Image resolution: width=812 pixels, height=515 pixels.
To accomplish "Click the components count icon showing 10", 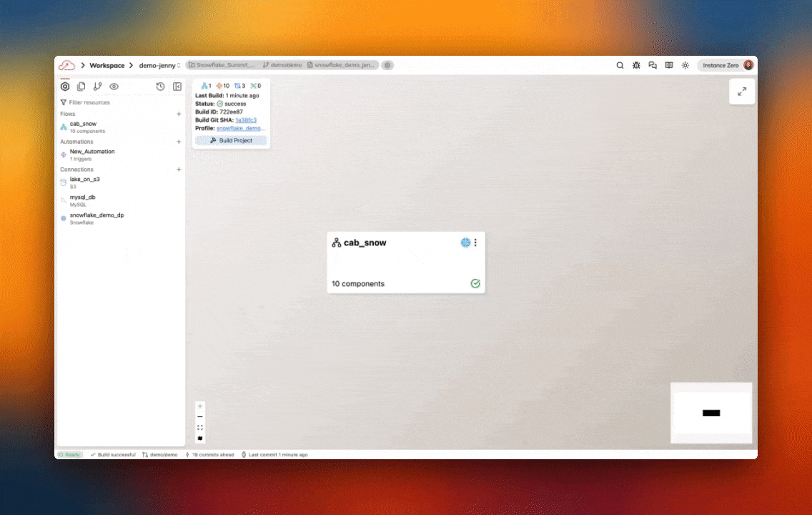I will (223, 86).
